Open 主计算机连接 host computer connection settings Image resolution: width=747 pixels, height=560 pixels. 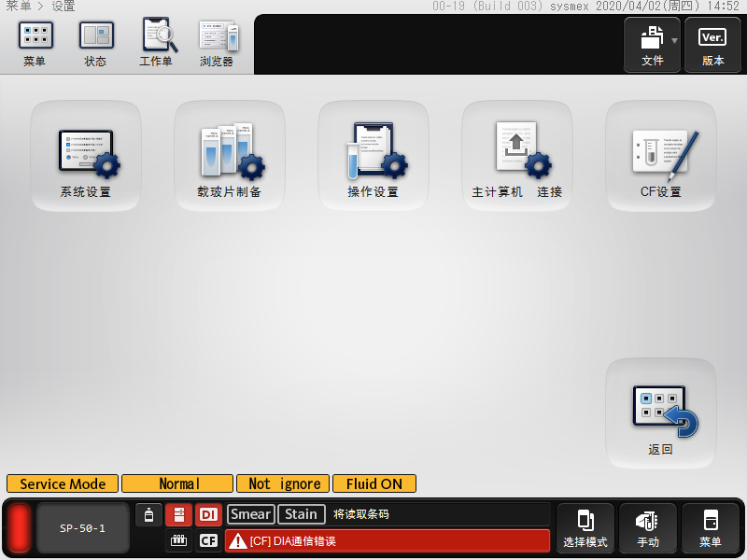coord(517,157)
